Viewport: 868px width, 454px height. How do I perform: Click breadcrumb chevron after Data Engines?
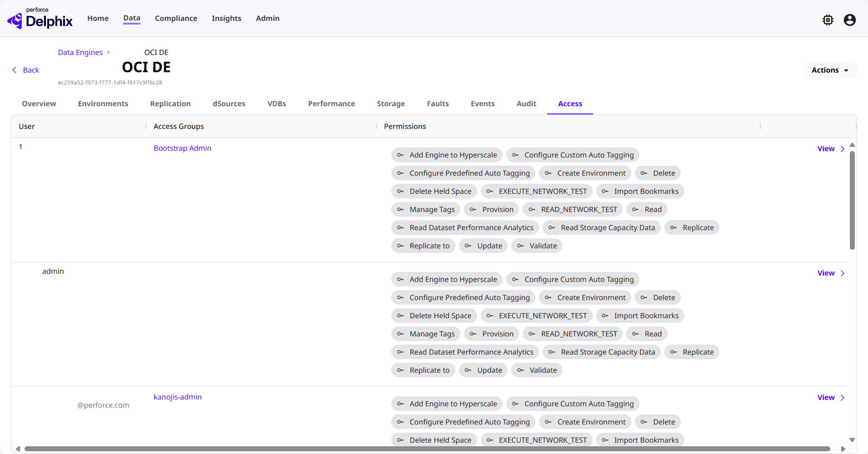click(x=108, y=52)
